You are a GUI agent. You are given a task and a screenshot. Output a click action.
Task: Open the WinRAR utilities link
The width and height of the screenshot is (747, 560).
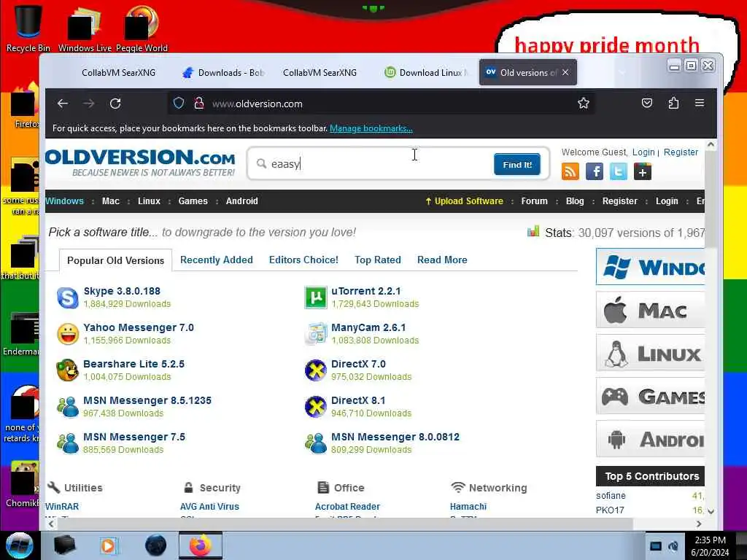[x=62, y=506]
